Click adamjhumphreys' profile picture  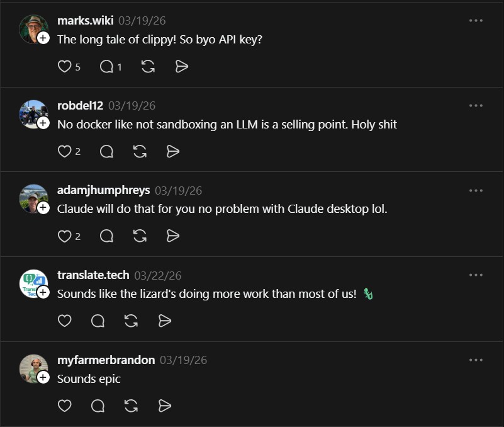[x=33, y=198]
